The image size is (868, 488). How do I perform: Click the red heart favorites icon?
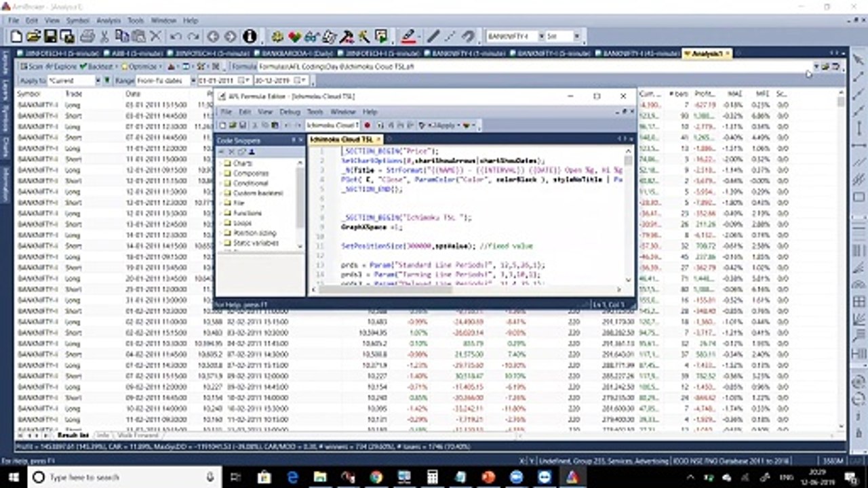(294, 36)
